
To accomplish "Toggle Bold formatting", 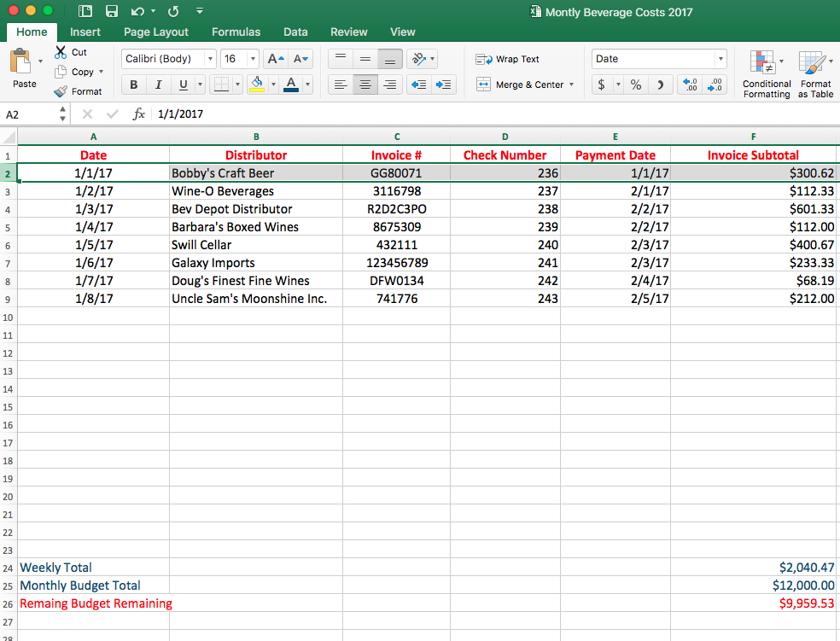I will coord(134,84).
